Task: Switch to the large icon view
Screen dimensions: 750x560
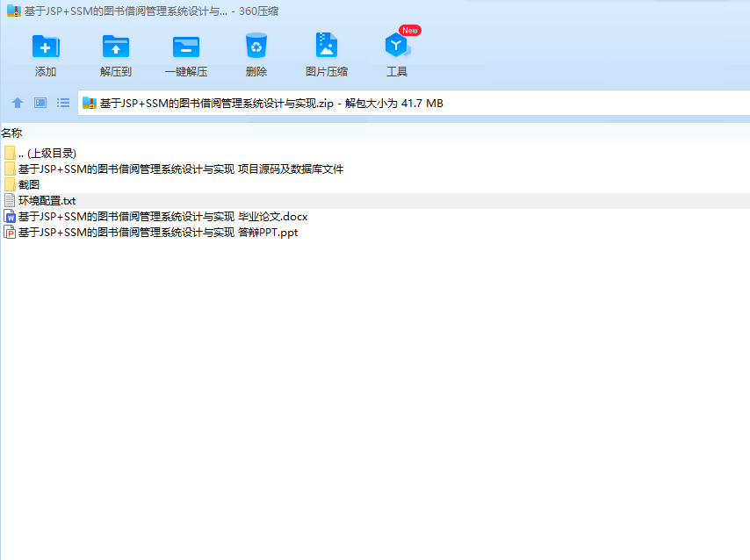Action: [x=40, y=103]
